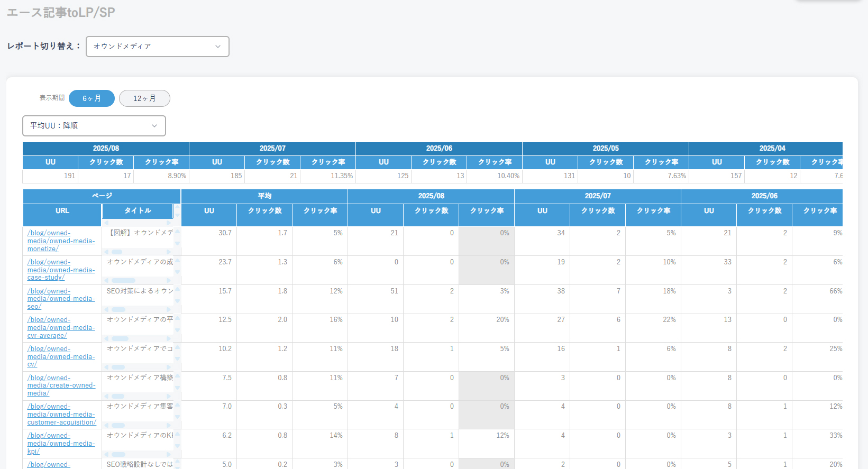Open the owned-media-cvr-average URL link
This screenshot has height=469, width=868.
[x=61, y=327]
